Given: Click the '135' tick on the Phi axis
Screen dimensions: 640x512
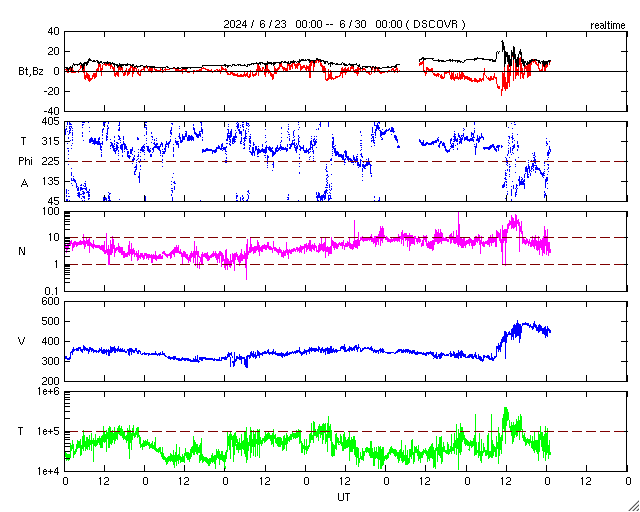Looking at the screenshot, I should 52,181.
